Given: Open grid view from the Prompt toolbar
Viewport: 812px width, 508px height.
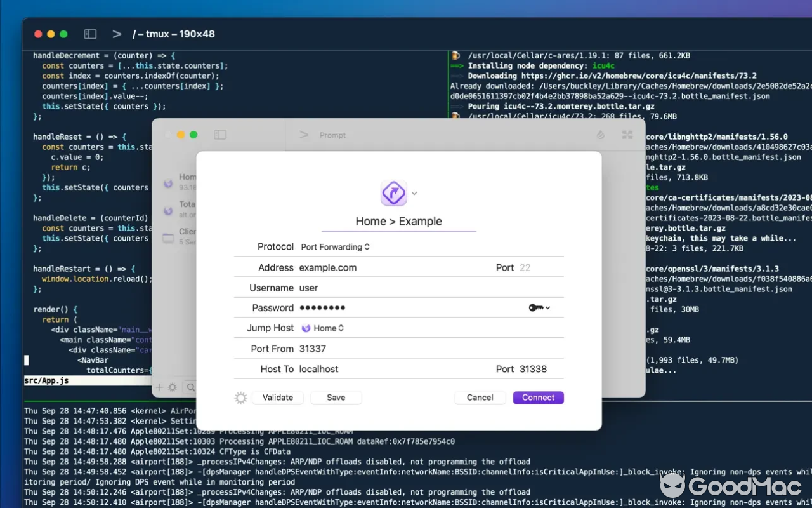Looking at the screenshot, I should (627, 135).
